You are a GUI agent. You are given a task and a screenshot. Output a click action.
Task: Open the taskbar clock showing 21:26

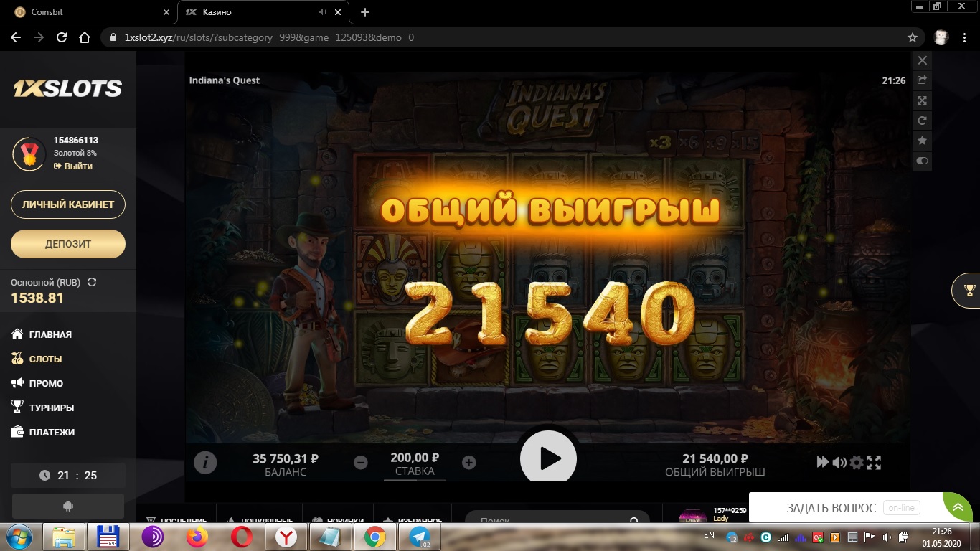(x=941, y=537)
